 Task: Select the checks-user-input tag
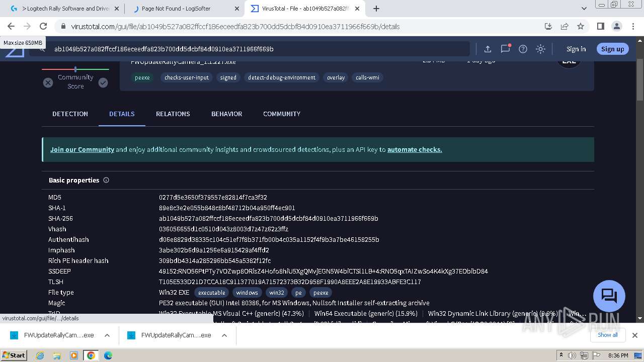coord(187,77)
